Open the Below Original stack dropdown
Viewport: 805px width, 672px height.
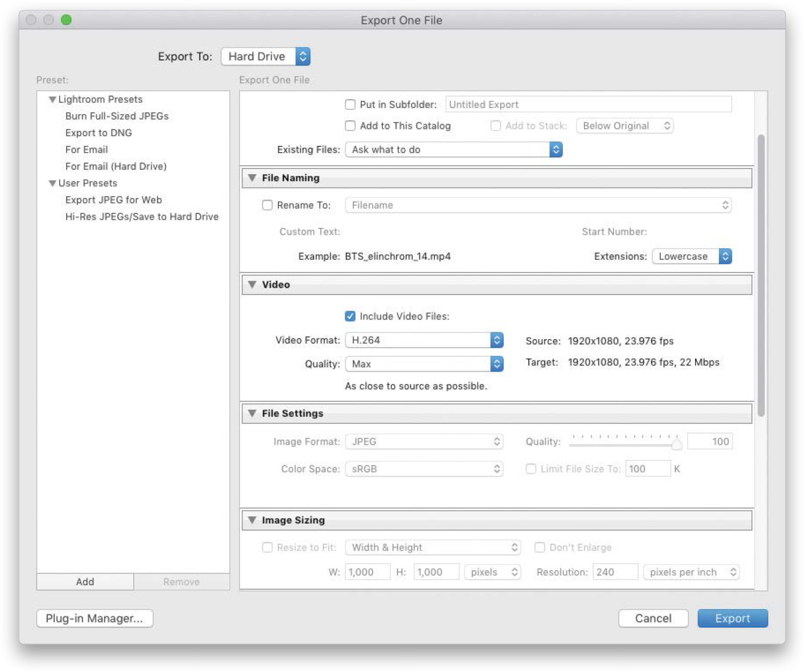point(625,126)
